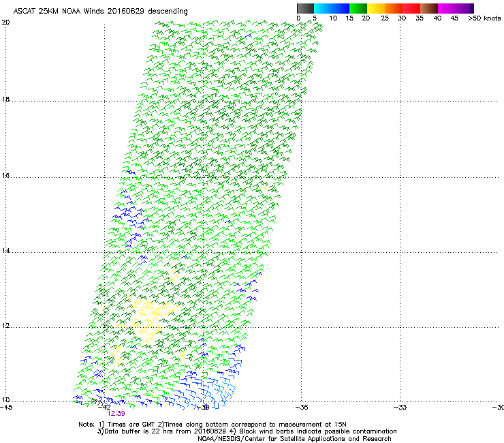Image resolution: width=504 pixels, height=443 pixels.
Task: Click the '45' legend scale label
Action: (454, 18)
